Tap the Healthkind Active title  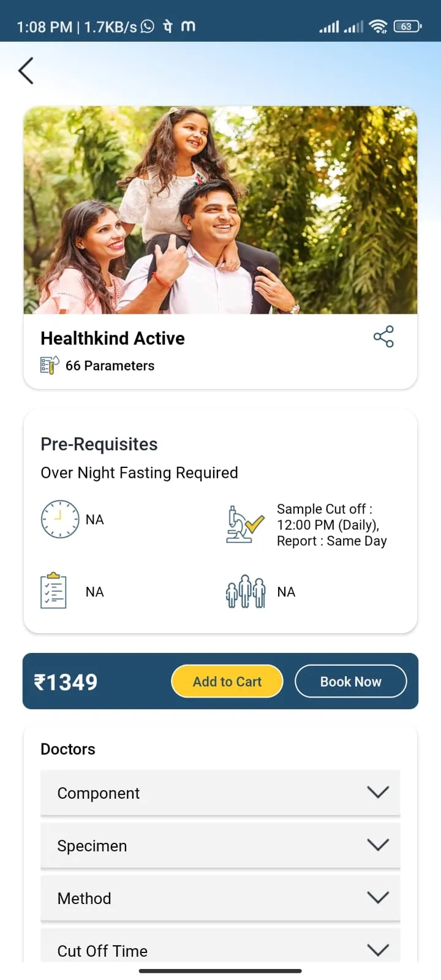coord(113,338)
